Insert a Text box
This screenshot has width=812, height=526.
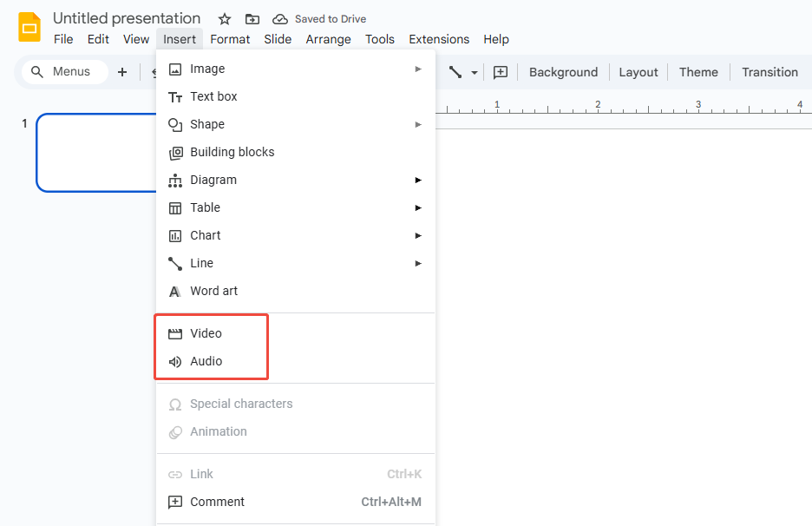[x=213, y=96]
